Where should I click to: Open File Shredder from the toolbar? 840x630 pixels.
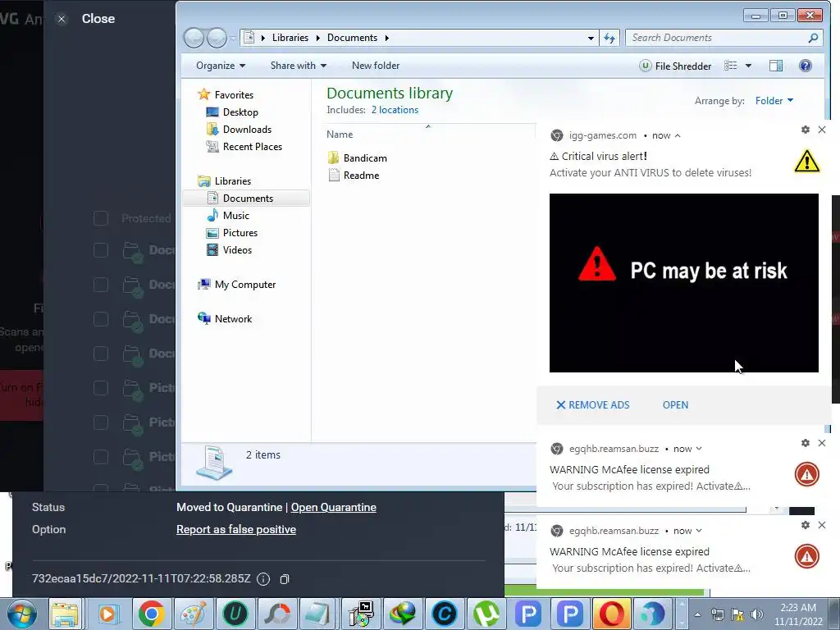676,66
